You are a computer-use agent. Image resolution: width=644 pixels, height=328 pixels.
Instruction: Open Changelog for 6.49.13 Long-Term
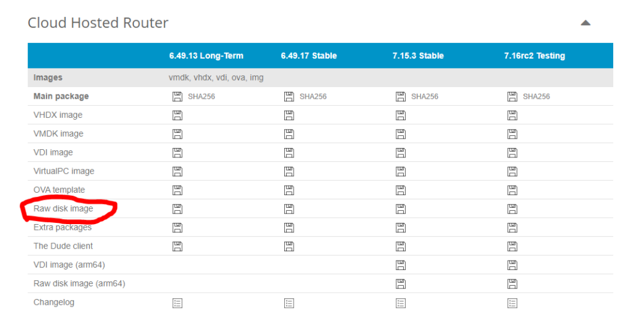coord(177,303)
